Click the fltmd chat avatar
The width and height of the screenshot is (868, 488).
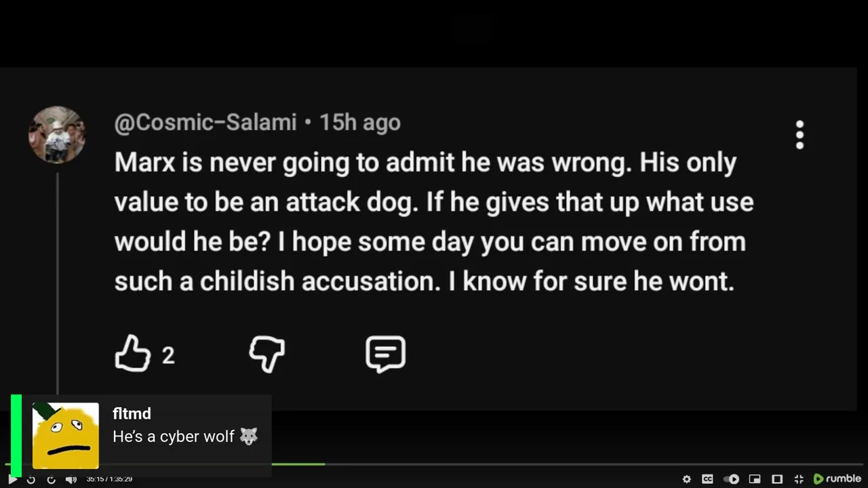point(66,435)
